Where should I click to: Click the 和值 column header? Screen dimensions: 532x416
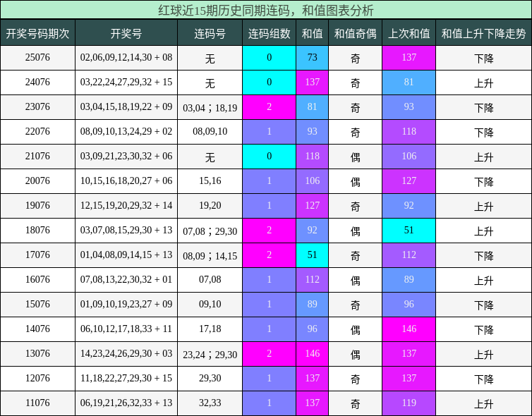[312, 33]
